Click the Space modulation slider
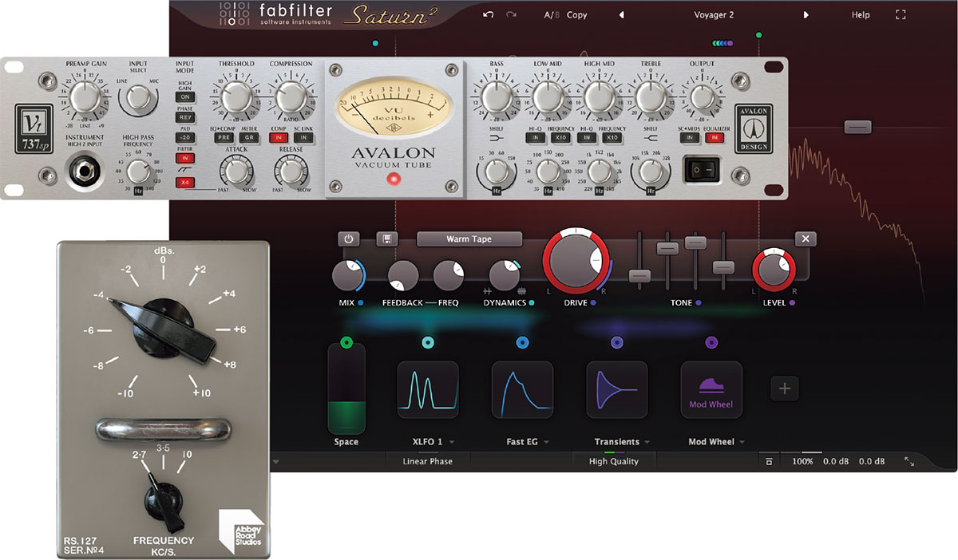The width and height of the screenshot is (958, 560). click(346, 388)
